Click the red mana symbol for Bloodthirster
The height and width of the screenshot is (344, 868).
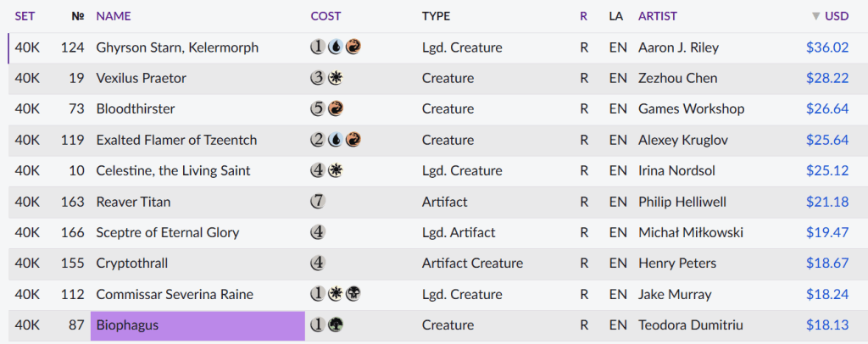point(335,109)
